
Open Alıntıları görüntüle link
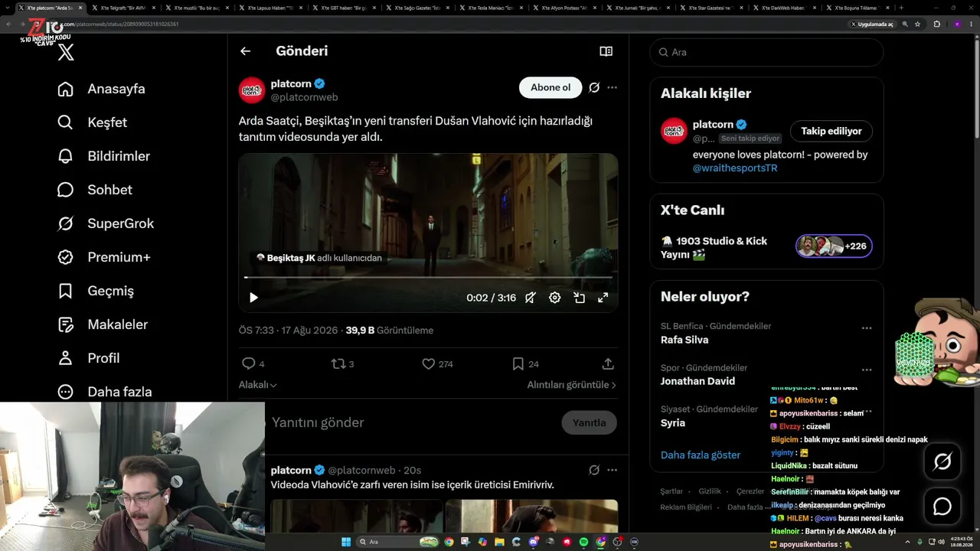click(x=571, y=385)
